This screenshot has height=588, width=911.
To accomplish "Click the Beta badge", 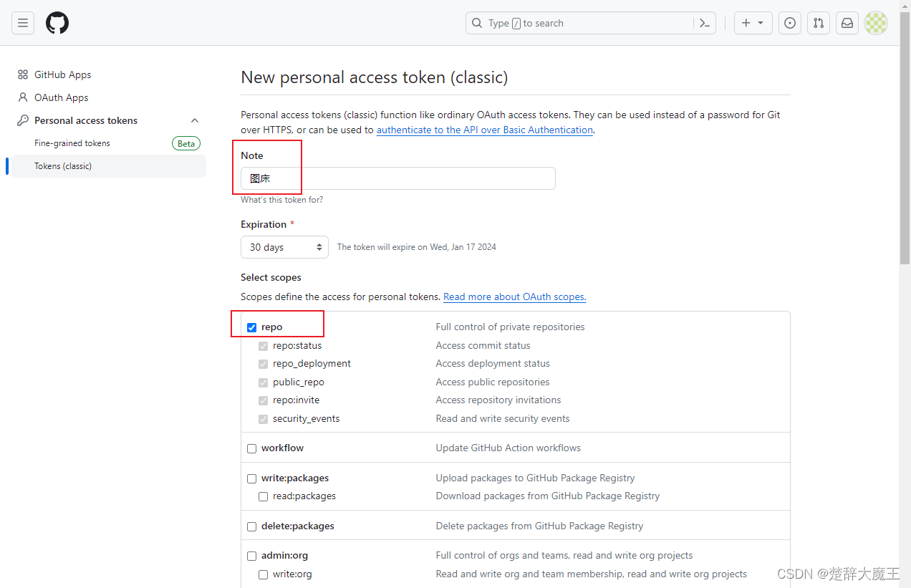I will [186, 143].
